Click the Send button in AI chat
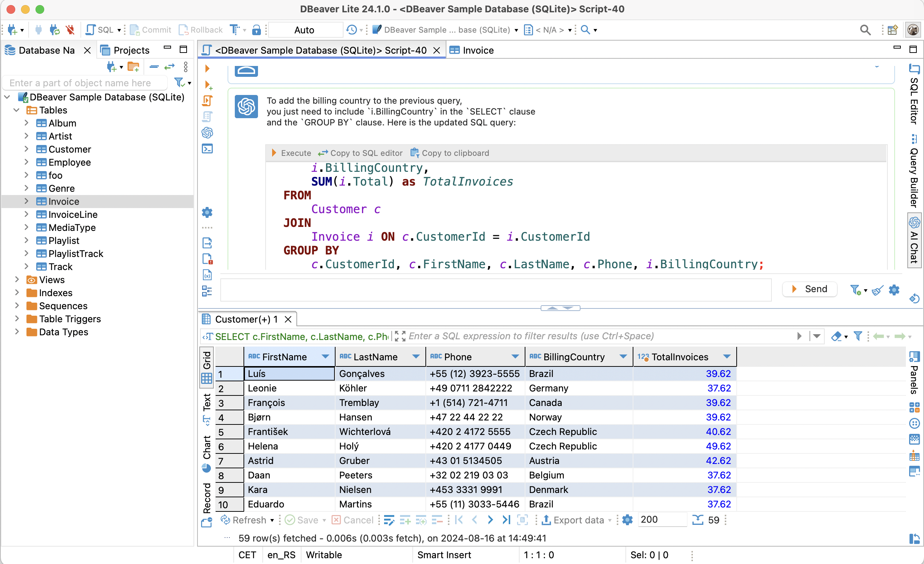The image size is (924, 564). pos(809,289)
